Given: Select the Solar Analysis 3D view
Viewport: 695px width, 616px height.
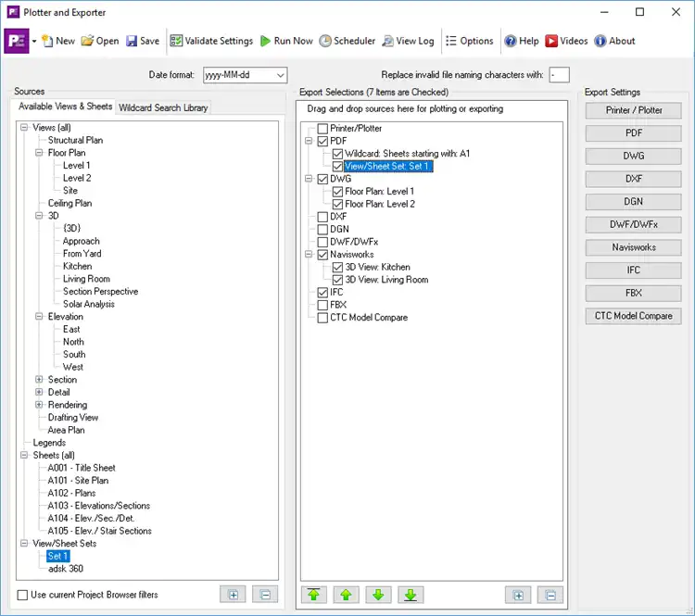Looking at the screenshot, I should point(89,304).
